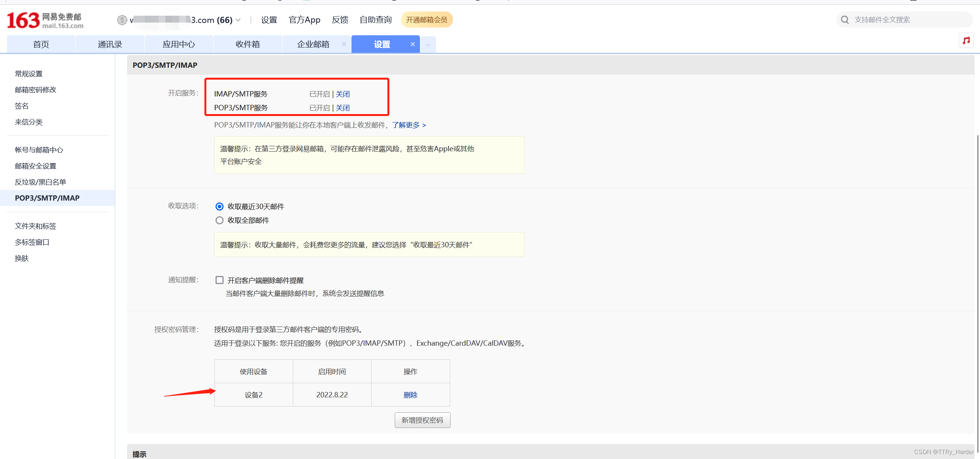Expand the tab list dropdown arrow
Screen dimensions: 980x459
pyautogui.click(x=428, y=45)
